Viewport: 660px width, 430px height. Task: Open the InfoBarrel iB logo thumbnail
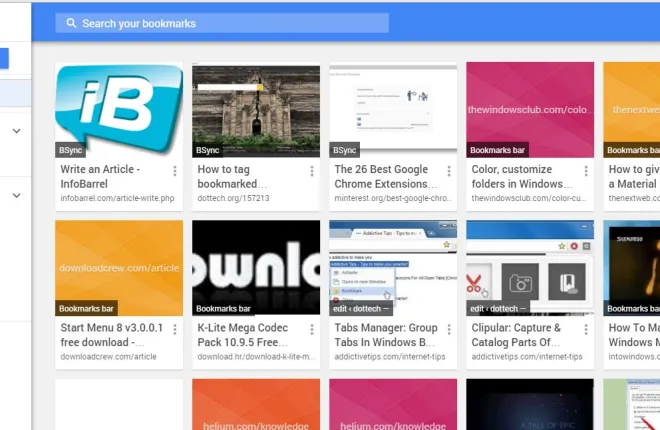click(119, 110)
